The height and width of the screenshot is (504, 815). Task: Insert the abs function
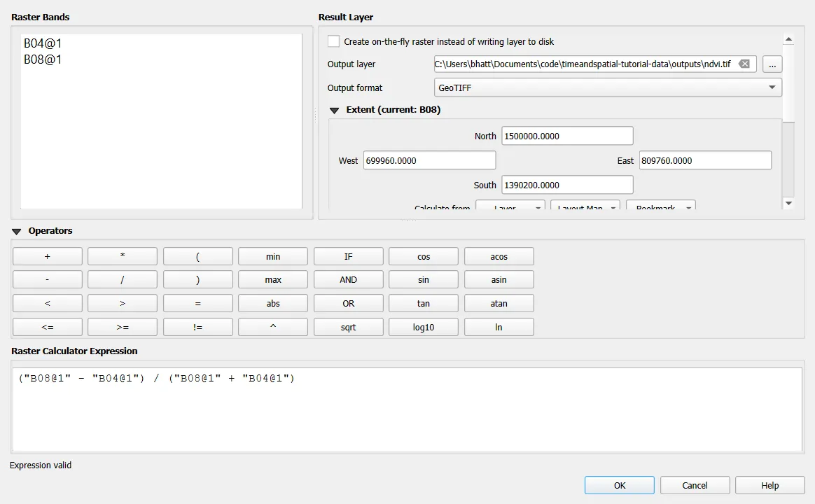[273, 303]
